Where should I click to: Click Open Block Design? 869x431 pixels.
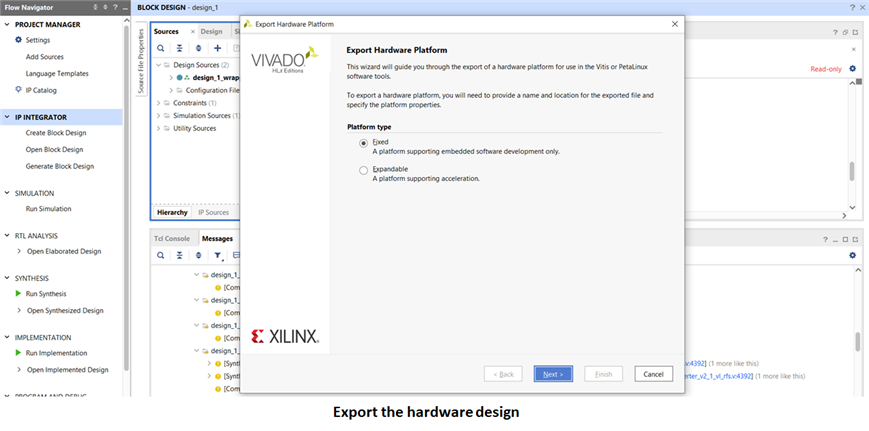54,150
